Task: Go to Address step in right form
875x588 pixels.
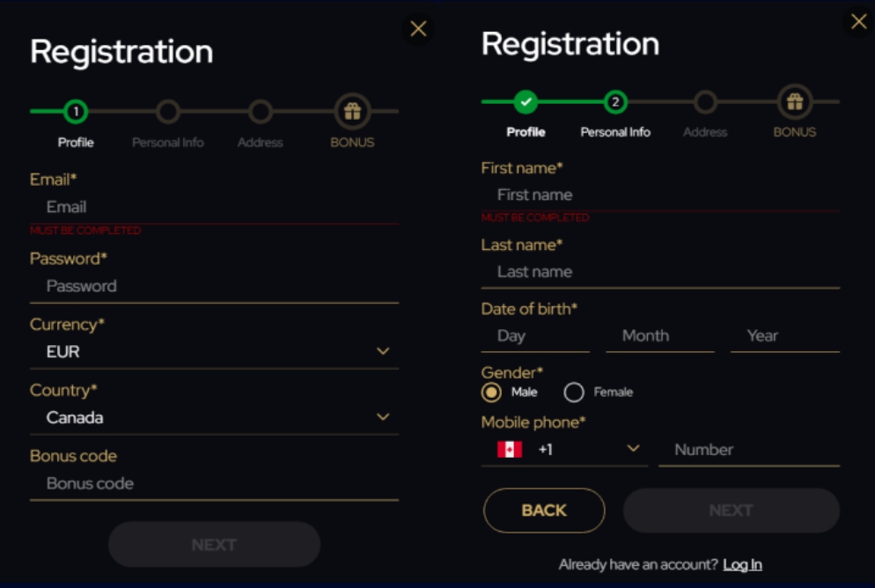Action: click(x=705, y=102)
